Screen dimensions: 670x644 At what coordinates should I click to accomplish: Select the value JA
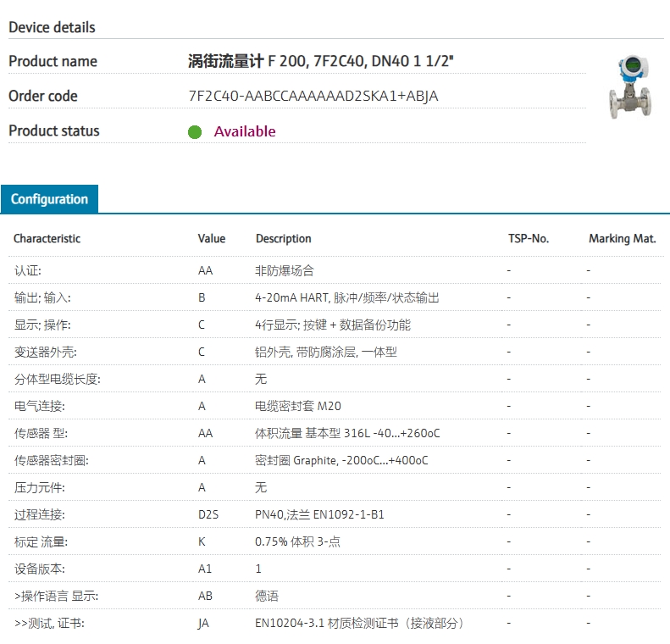click(203, 624)
